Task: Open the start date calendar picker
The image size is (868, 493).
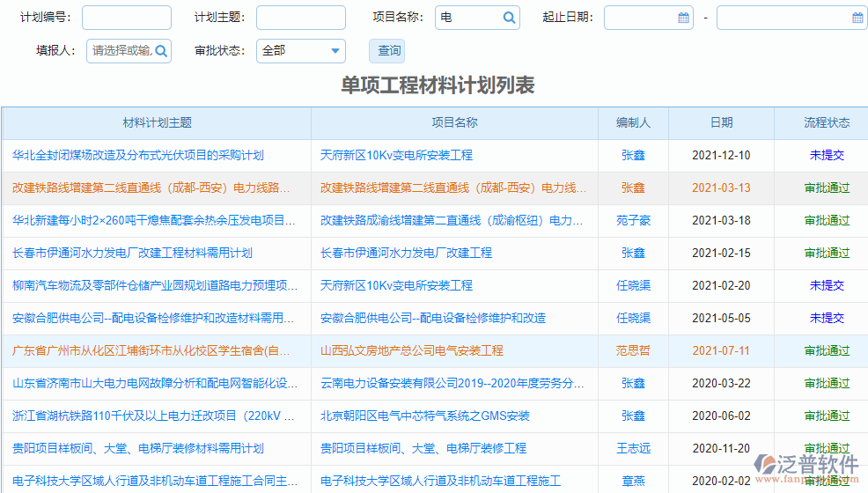Action: (684, 18)
